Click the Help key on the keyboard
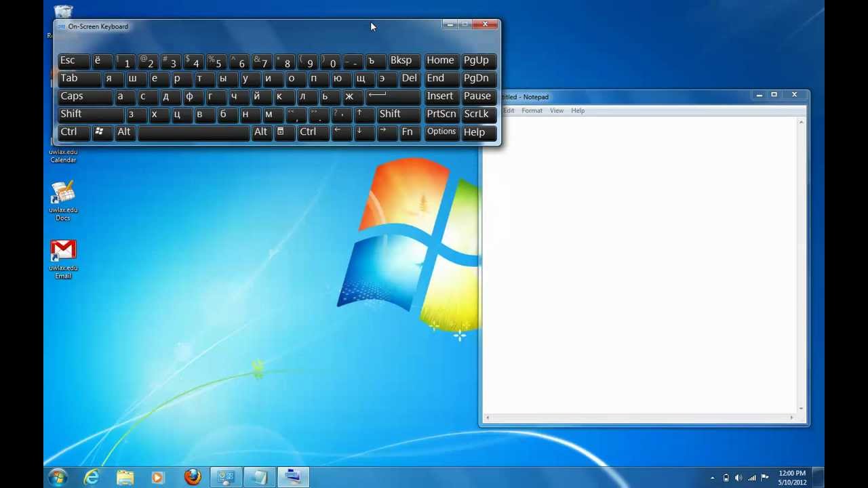 tap(479, 132)
